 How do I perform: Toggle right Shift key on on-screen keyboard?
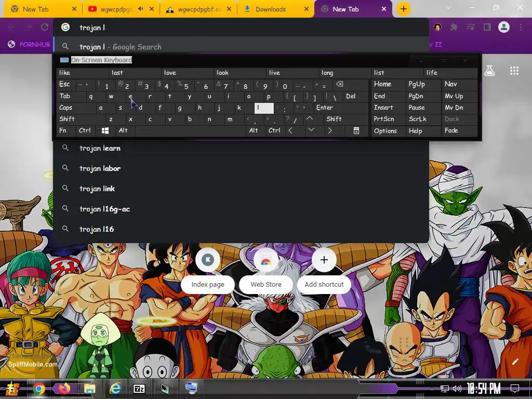pyautogui.click(x=346, y=119)
